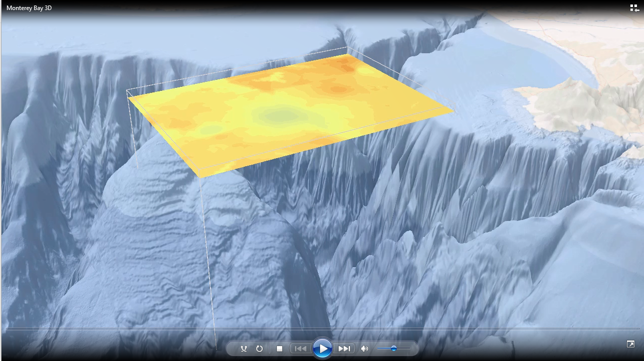Viewport: 644px width, 361px height.
Task: Set the volume using the slider handle
Action: (394, 347)
